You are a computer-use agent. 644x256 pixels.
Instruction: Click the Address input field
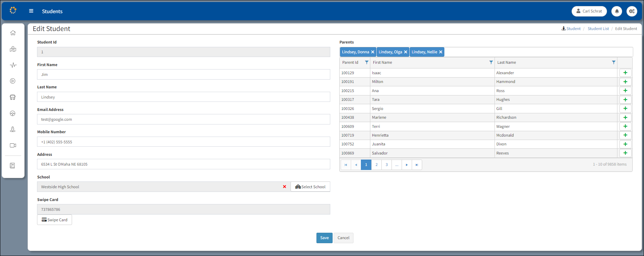(x=183, y=164)
